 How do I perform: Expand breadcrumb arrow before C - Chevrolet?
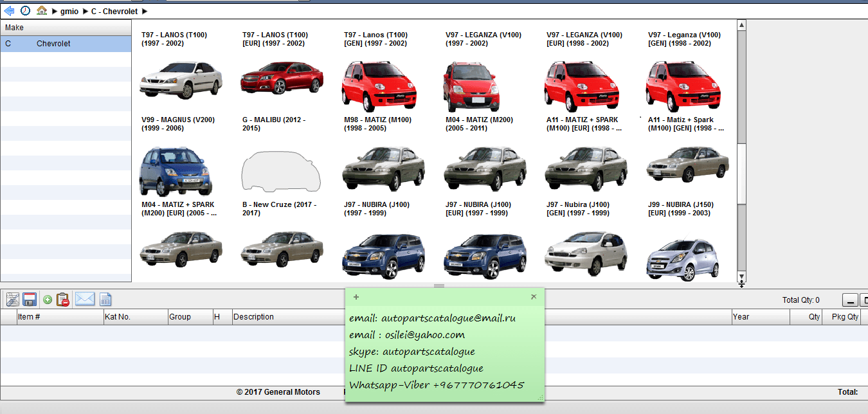pos(85,11)
